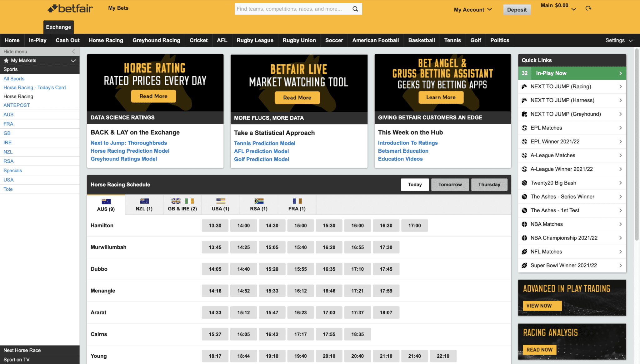This screenshot has height=364, width=640.
Task: Switch schedule to Thursday
Action: 489,184
